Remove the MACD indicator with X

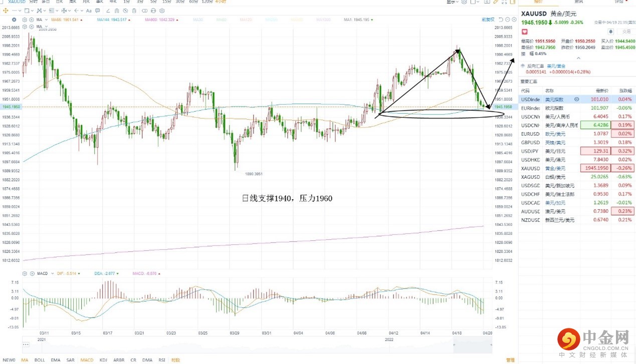(32, 273)
